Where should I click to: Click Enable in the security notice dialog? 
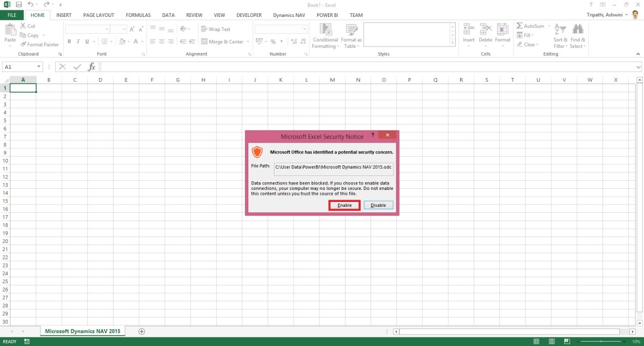tap(344, 205)
